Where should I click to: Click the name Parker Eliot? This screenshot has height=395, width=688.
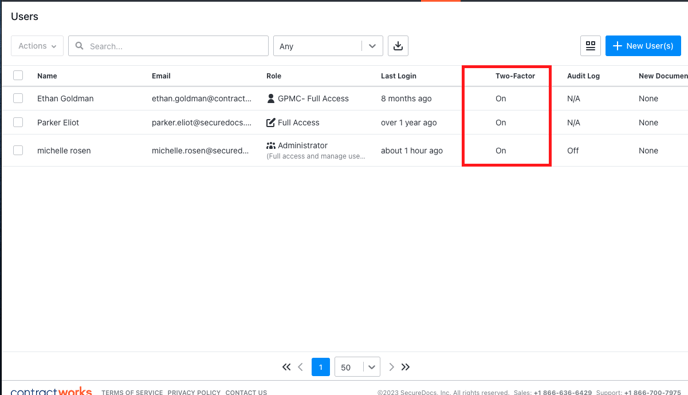58,122
